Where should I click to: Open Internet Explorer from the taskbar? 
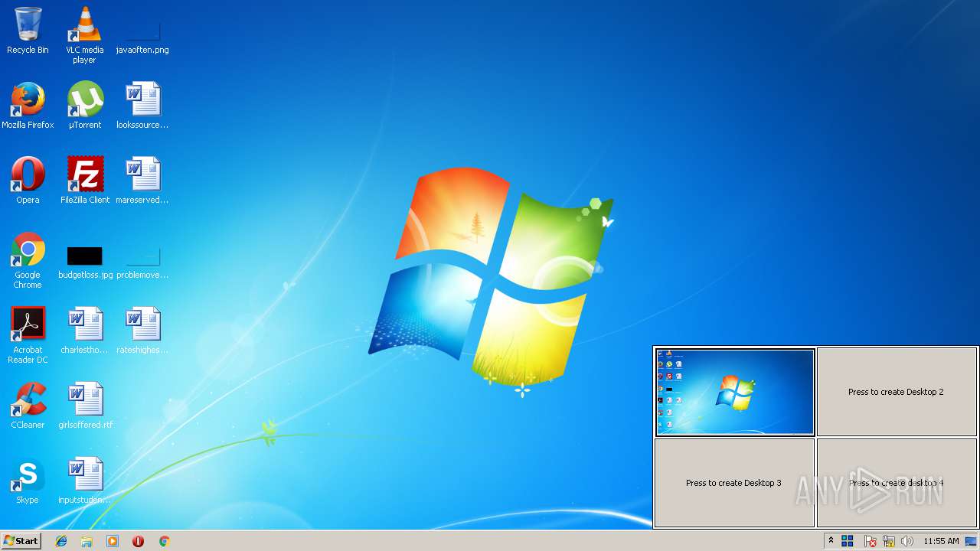(61, 541)
